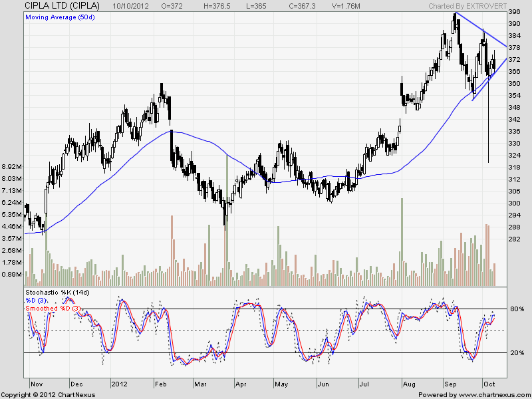Click the 396 label on the price axis
The width and height of the screenshot is (532, 399).
point(514,13)
